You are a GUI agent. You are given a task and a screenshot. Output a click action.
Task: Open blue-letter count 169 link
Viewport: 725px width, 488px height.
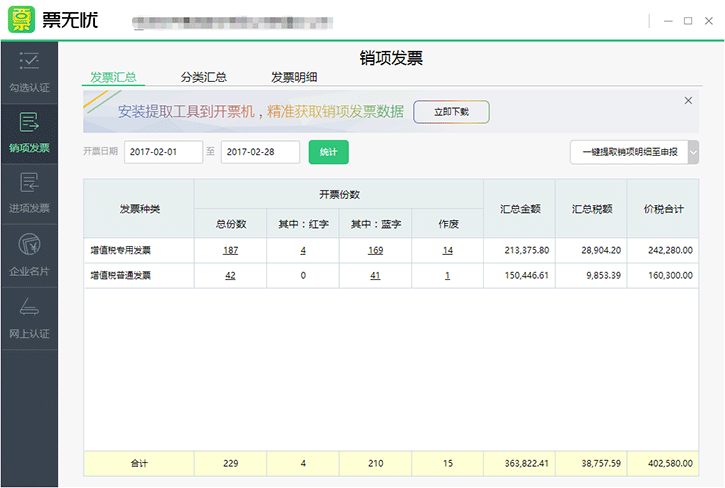(x=375, y=250)
